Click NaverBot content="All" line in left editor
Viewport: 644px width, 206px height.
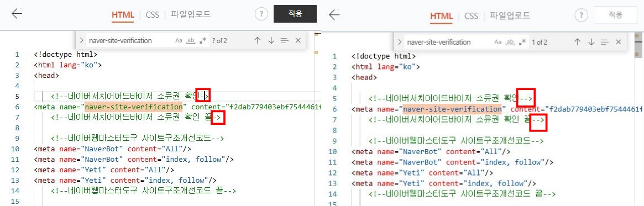[113, 149]
